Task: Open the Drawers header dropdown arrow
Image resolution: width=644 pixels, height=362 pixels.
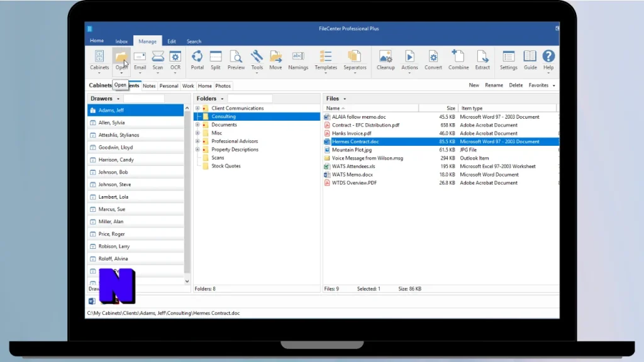Action: pos(118,99)
